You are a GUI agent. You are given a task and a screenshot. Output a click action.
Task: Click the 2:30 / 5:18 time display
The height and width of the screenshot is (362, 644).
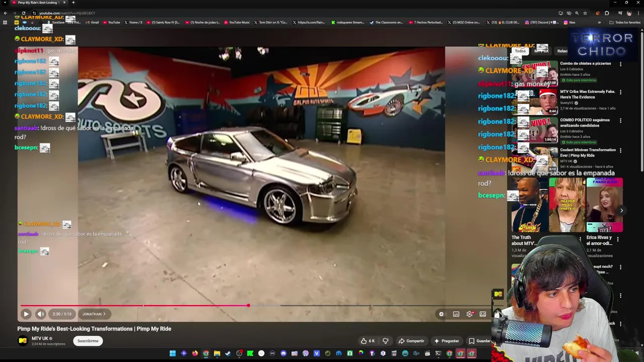62,314
